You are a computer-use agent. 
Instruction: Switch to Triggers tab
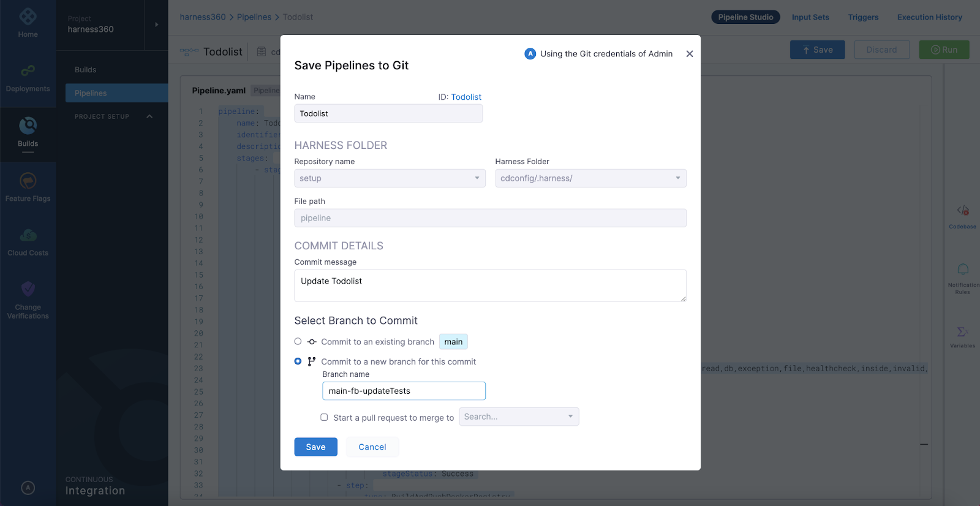[863, 17]
